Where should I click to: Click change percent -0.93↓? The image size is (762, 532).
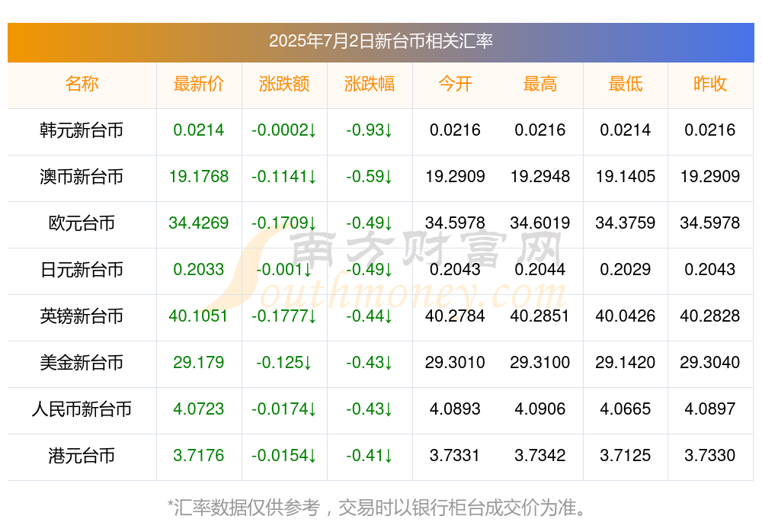pyautogui.click(x=370, y=130)
